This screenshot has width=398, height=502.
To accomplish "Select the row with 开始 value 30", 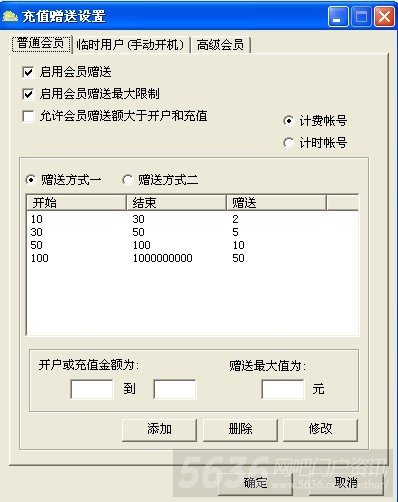I will pyautogui.click(x=192, y=232).
